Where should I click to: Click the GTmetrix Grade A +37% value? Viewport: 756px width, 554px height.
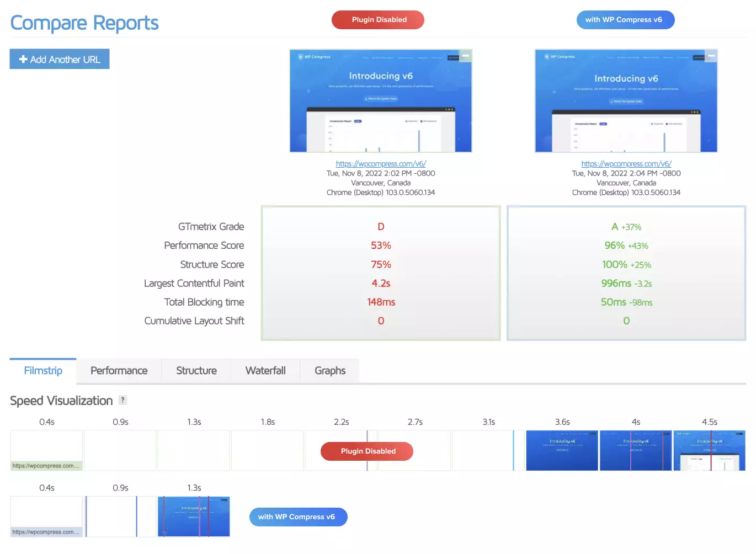pyautogui.click(x=626, y=227)
